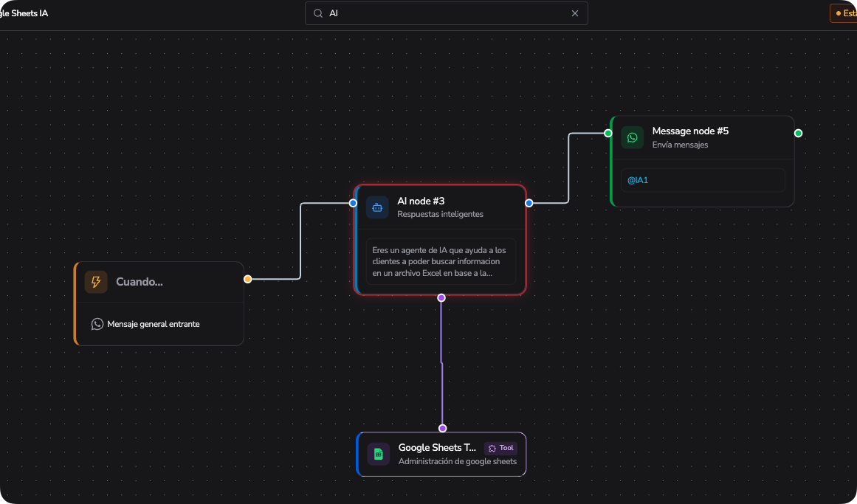Click the blue input port on AI node #3
This screenshot has width=857, height=504.
point(353,204)
